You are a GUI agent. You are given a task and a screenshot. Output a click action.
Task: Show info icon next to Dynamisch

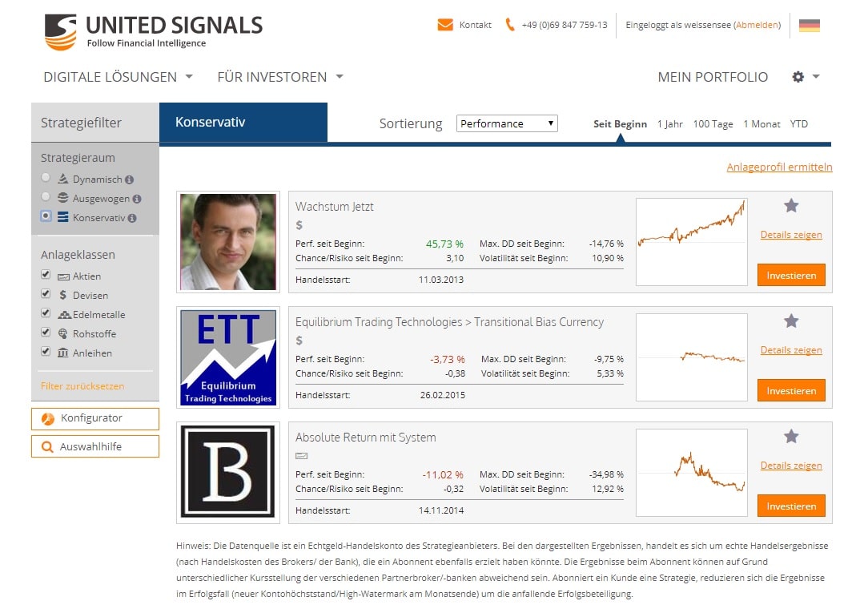pyautogui.click(x=130, y=180)
